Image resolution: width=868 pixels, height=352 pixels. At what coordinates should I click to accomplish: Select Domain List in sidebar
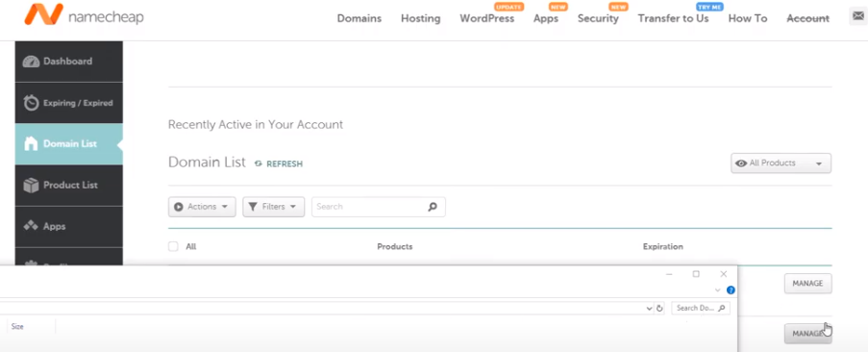68,144
